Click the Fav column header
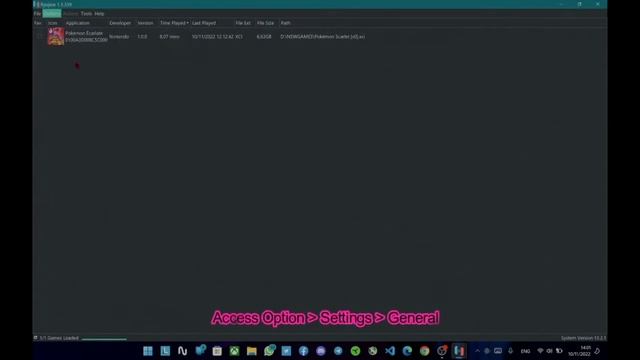The height and width of the screenshot is (360, 640). [38, 23]
